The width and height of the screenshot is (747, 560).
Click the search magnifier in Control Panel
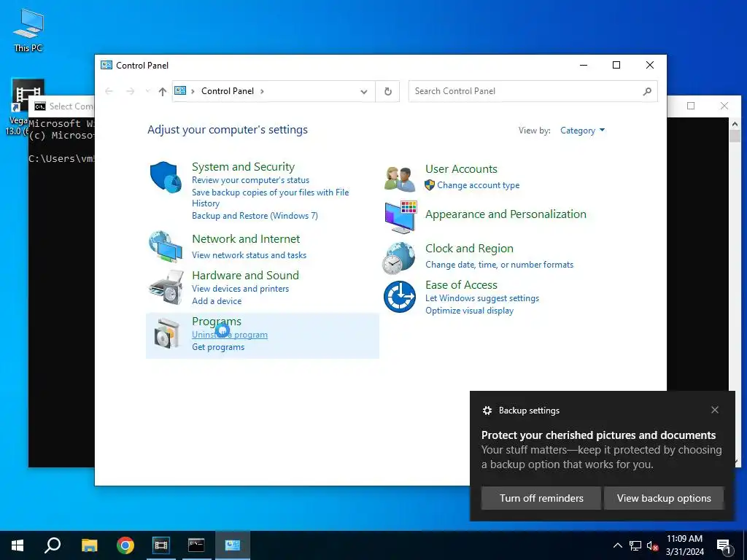[x=647, y=91]
